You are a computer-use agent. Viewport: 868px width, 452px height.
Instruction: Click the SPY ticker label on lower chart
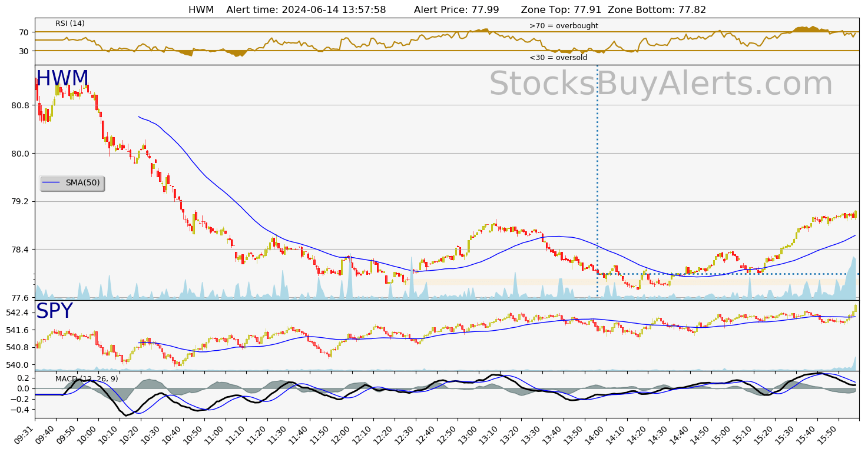point(54,311)
